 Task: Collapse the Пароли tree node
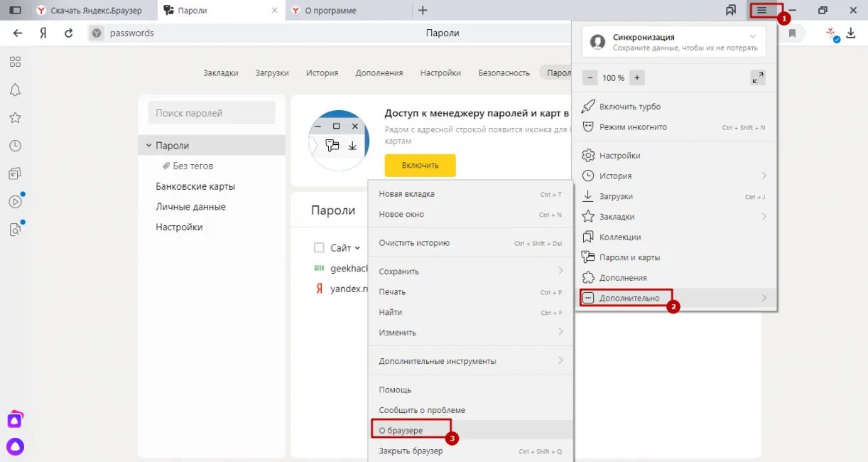pyautogui.click(x=148, y=145)
